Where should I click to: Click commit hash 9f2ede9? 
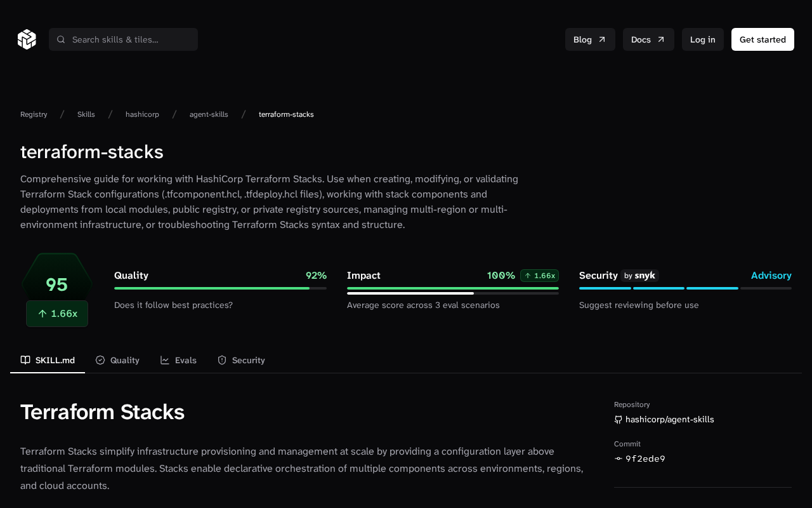coord(645,459)
